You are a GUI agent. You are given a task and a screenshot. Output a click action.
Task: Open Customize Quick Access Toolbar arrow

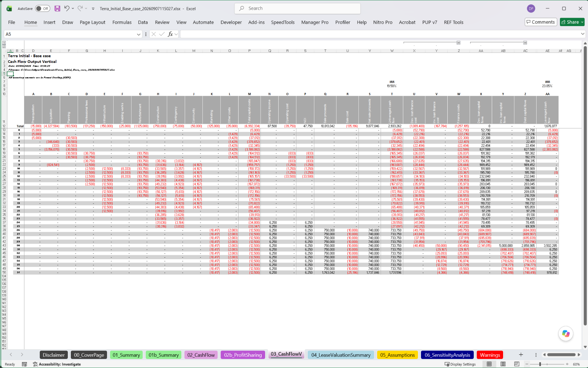pyautogui.click(x=93, y=9)
